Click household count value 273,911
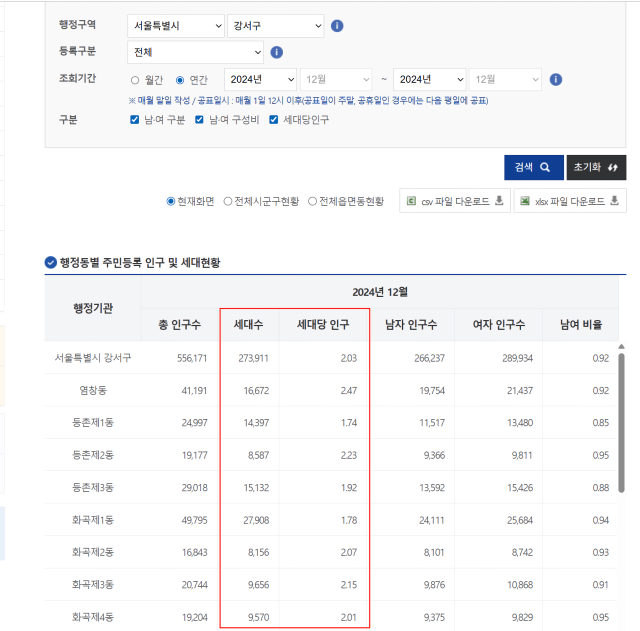This screenshot has width=640, height=631. point(253,358)
